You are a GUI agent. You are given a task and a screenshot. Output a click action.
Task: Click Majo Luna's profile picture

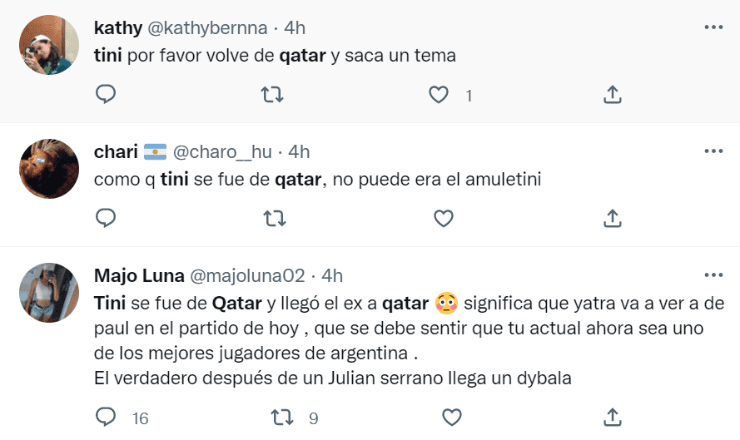49,294
